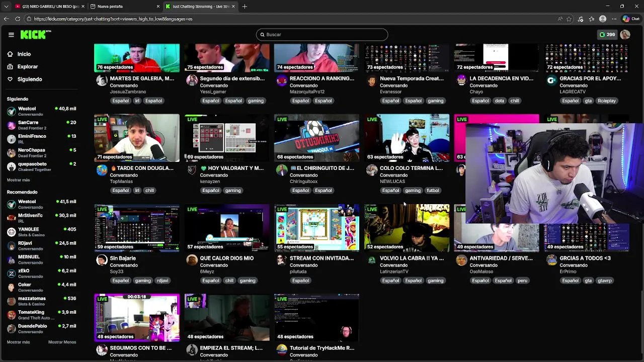
Task: Close the Just Chatting Streaming tab
Action: [233, 7]
